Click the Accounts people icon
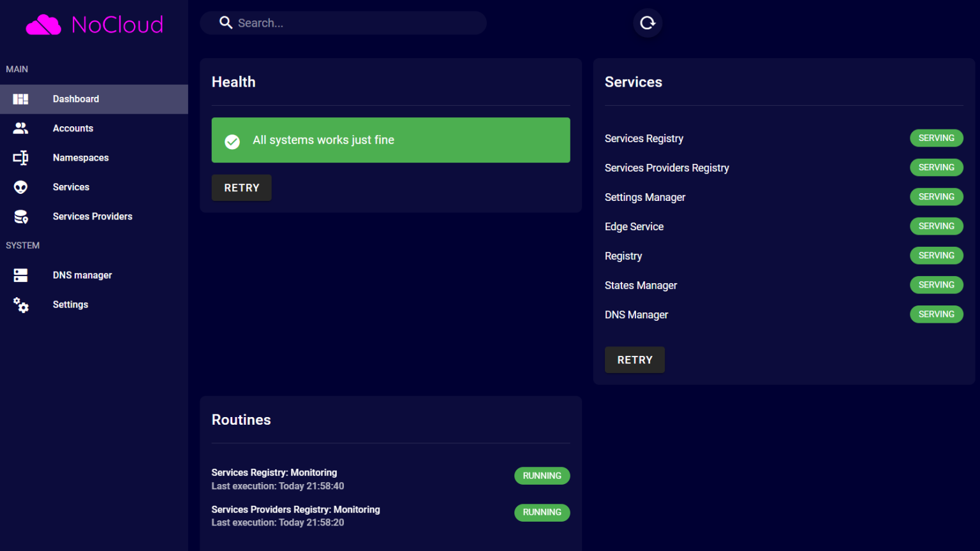 pyautogui.click(x=20, y=128)
